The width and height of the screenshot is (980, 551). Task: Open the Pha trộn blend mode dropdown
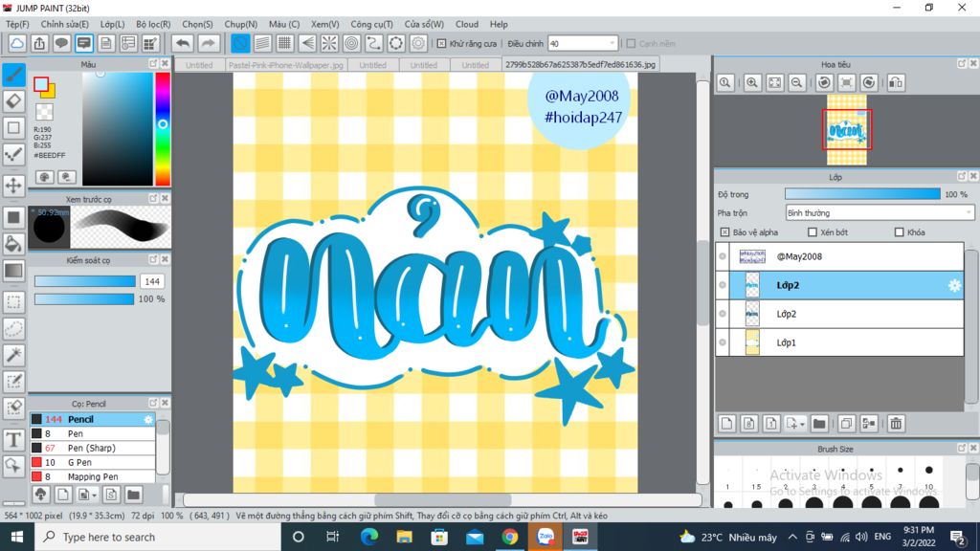coord(880,213)
